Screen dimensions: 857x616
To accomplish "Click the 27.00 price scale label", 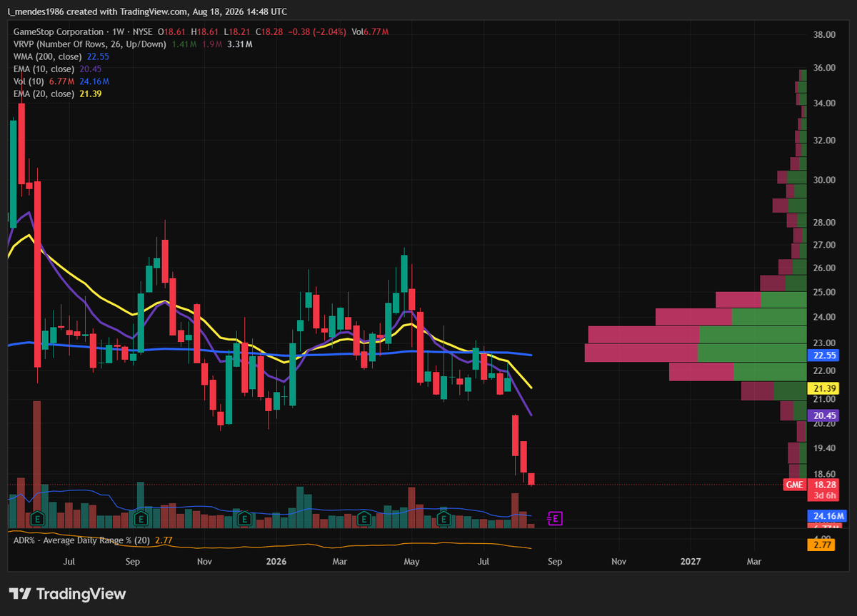I will [825, 245].
